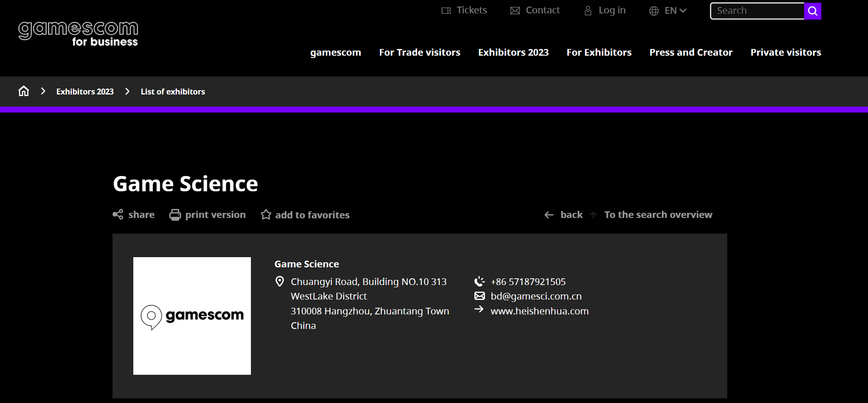Click inside the Search input field

(x=757, y=11)
